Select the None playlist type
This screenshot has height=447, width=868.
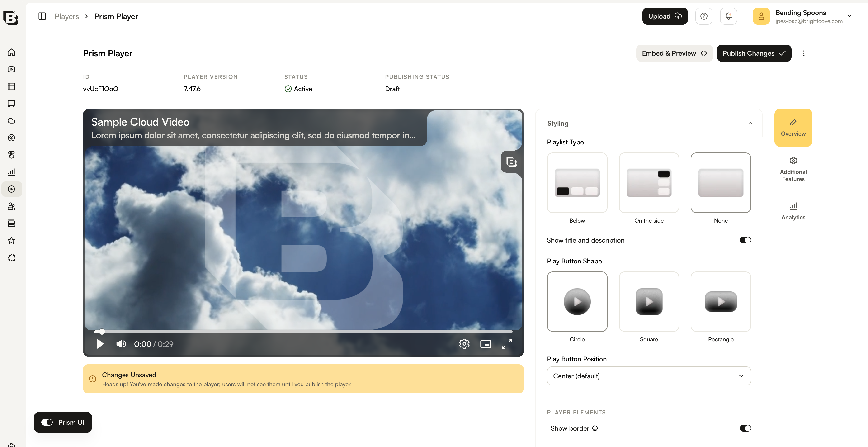(x=720, y=183)
